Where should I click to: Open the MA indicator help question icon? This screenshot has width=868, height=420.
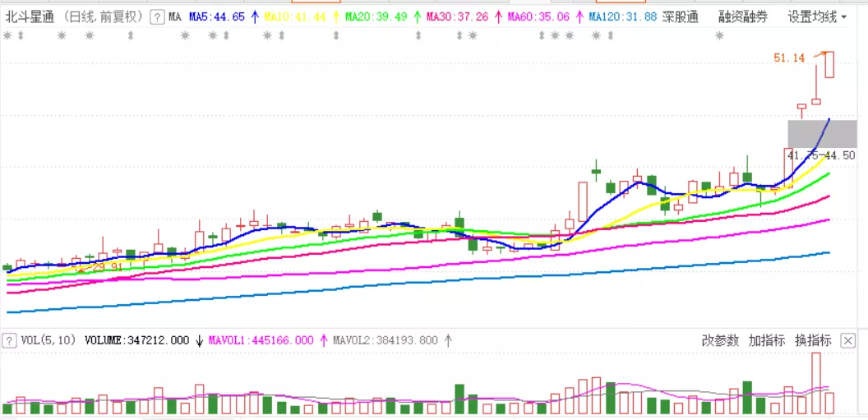158,17
